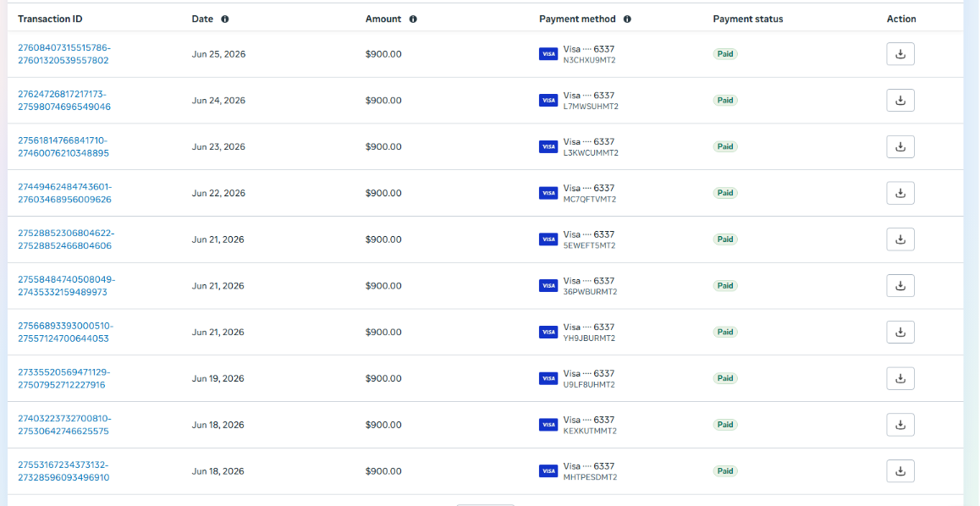Click reference code U9LF8UHMT2

point(589,385)
